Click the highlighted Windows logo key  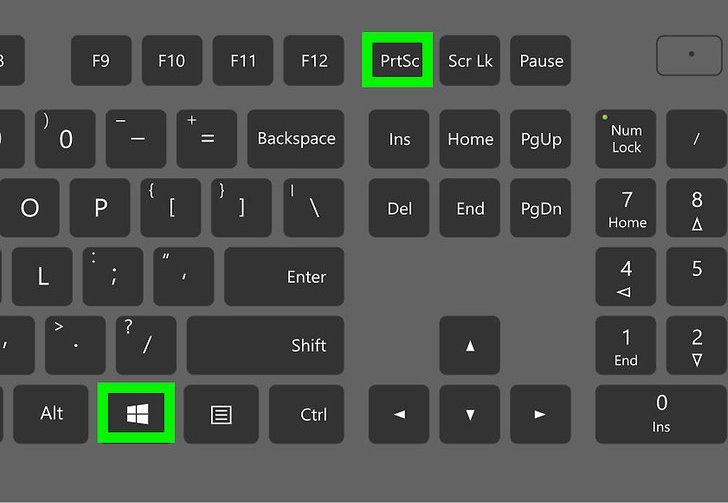tap(136, 413)
